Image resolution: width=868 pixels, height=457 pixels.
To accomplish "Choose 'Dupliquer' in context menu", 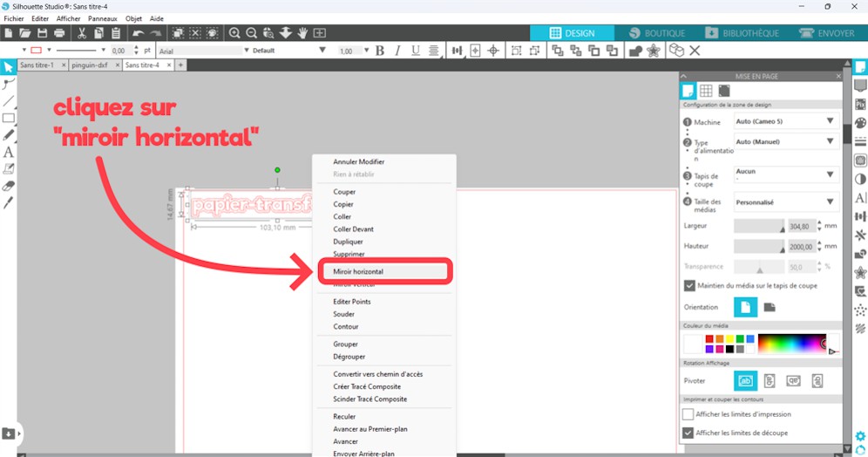I will (349, 242).
